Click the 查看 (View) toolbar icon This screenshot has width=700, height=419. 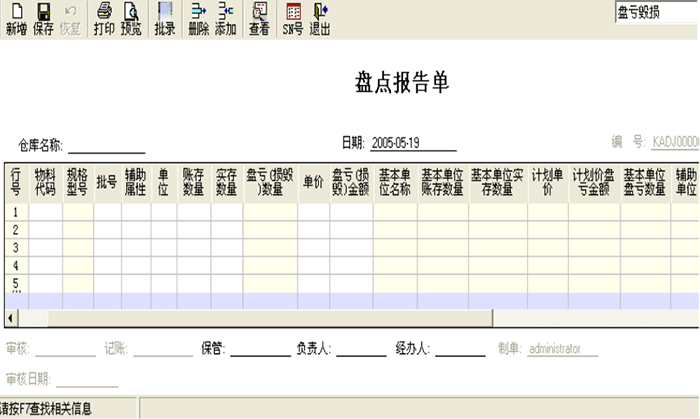[259, 14]
